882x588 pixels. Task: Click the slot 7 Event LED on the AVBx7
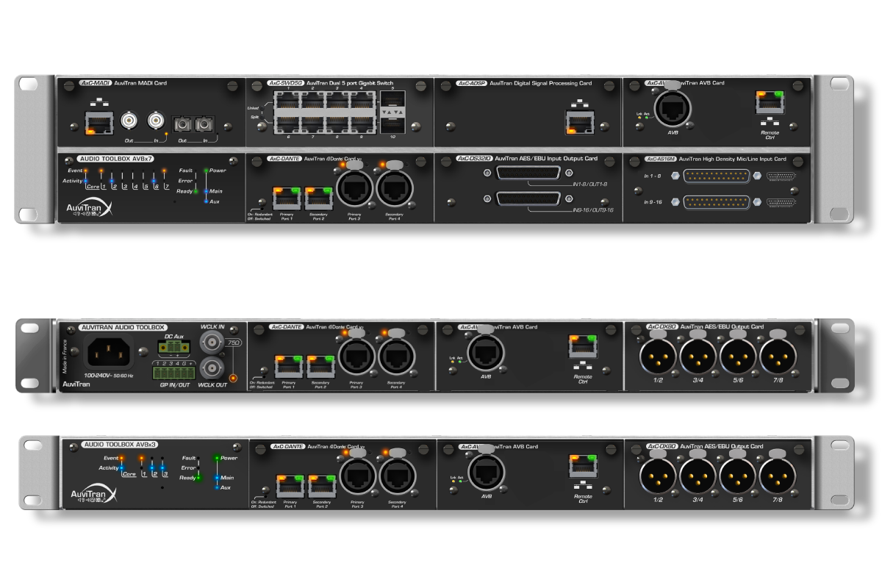point(164,171)
